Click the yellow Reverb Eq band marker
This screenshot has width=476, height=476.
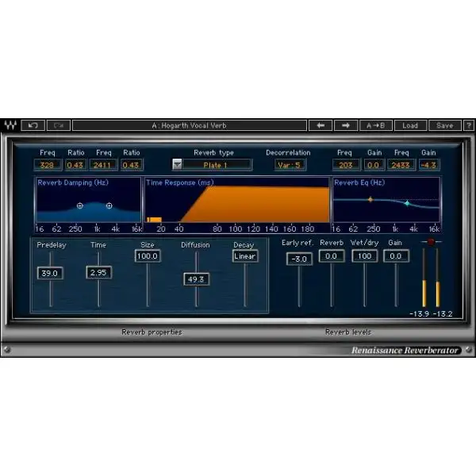[370, 199]
